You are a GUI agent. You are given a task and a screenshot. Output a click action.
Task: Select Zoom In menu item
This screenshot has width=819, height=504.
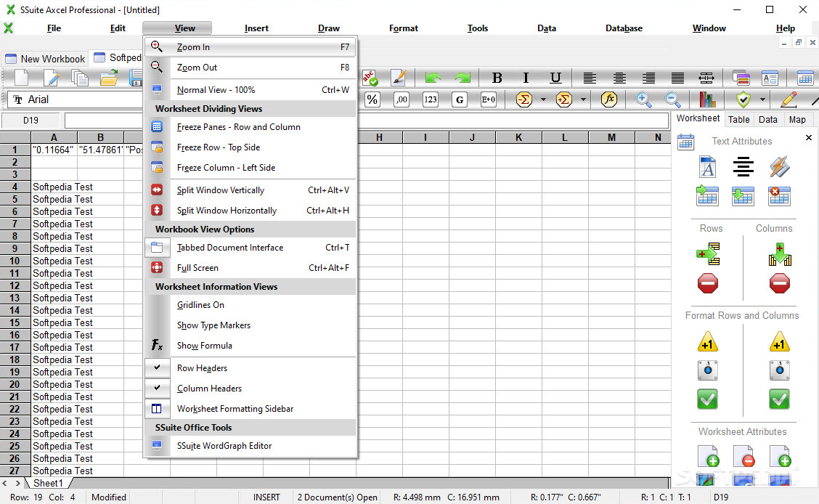(250, 47)
